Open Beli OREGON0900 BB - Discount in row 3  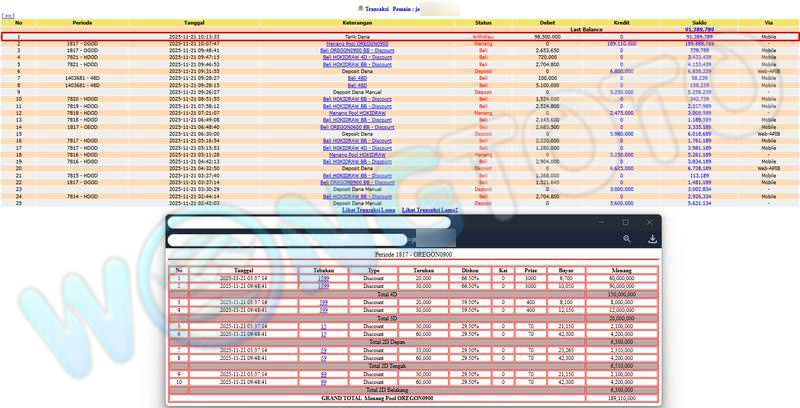(356, 51)
